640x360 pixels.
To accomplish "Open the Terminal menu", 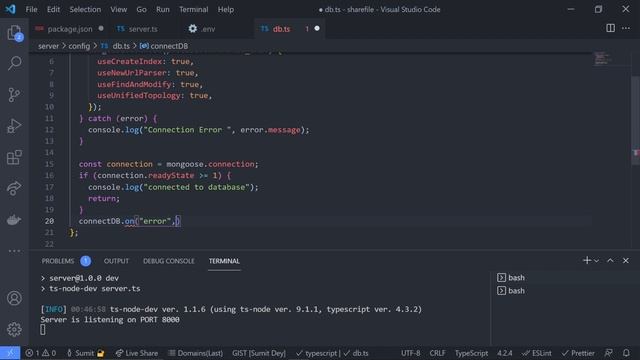I will 193,9.
